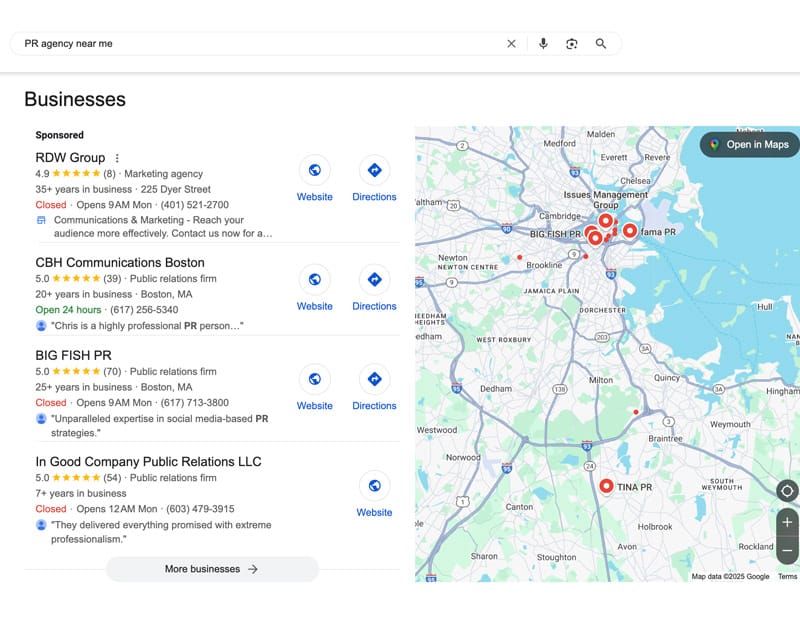The height and width of the screenshot is (641, 800).
Task: Open BIG FISH PR Website globe icon
Action: (x=315, y=379)
